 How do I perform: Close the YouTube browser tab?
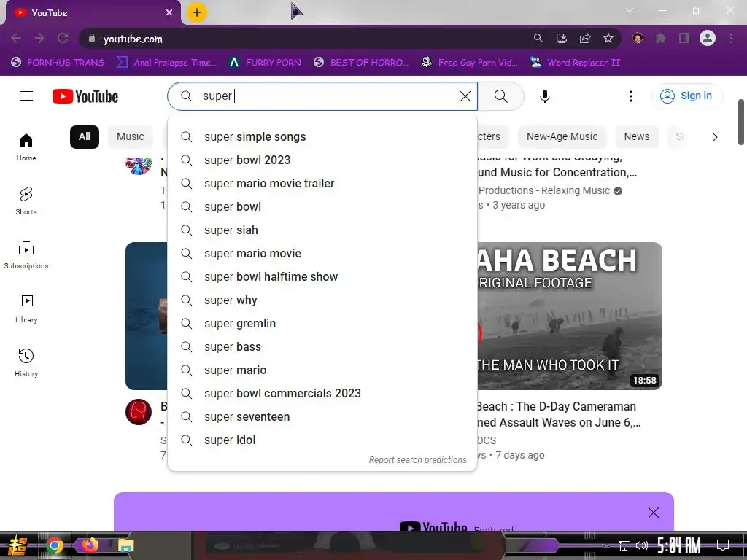169,12
